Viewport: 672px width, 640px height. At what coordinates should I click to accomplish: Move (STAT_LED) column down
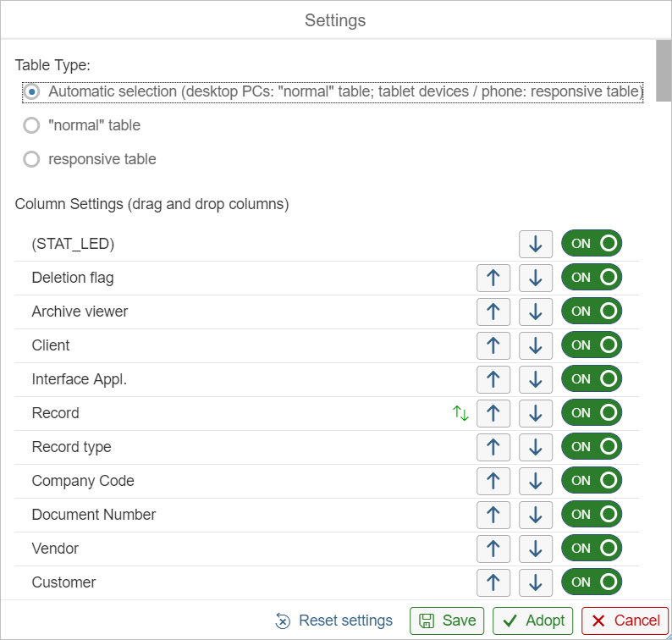pyautogui.click(x=535, y=244)
